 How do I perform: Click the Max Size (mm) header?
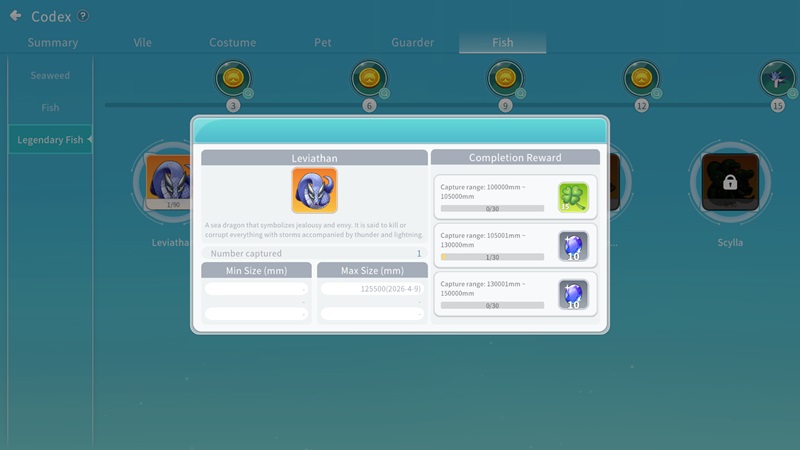pos(372,270)
